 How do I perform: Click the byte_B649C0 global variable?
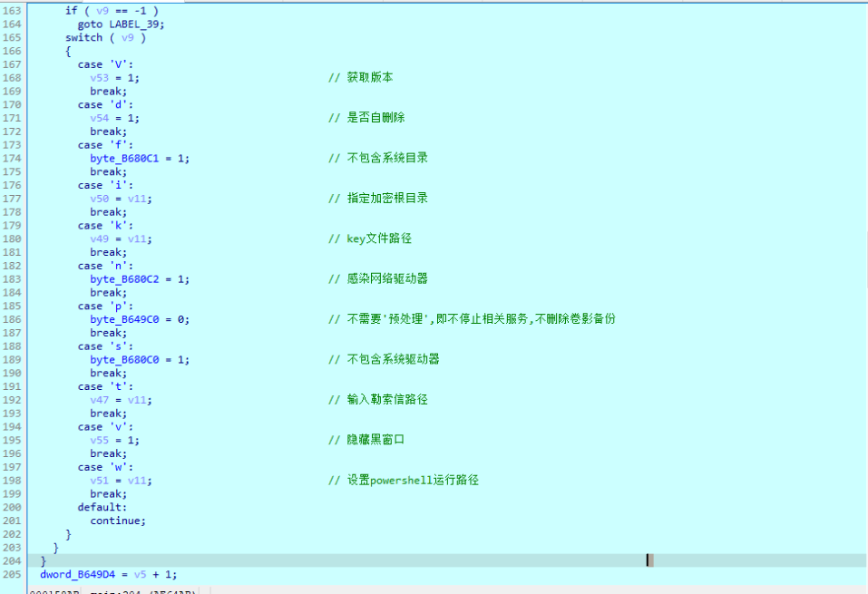[x=124, y=319]
